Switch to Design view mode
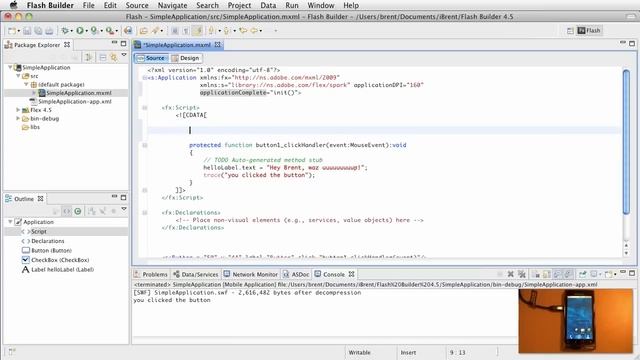This screenshot has height=360, width=640. point(186,58)
